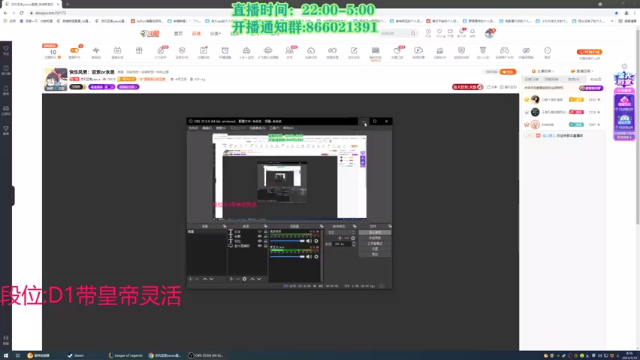
Task: Open the category dropdown in Douyu navigation
Action: point(215,33)
